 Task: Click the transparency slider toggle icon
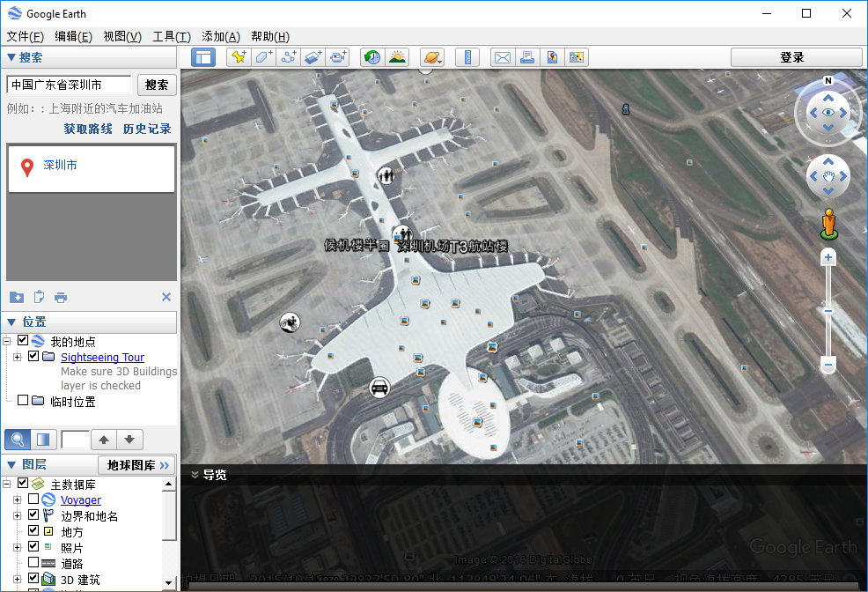point(43,440)
